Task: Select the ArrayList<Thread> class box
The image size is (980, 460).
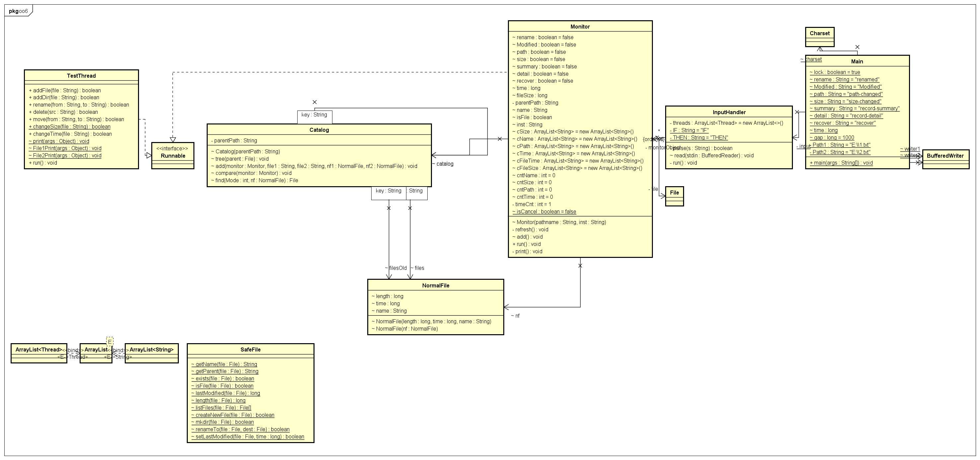Action: click(x=39, y=353)
